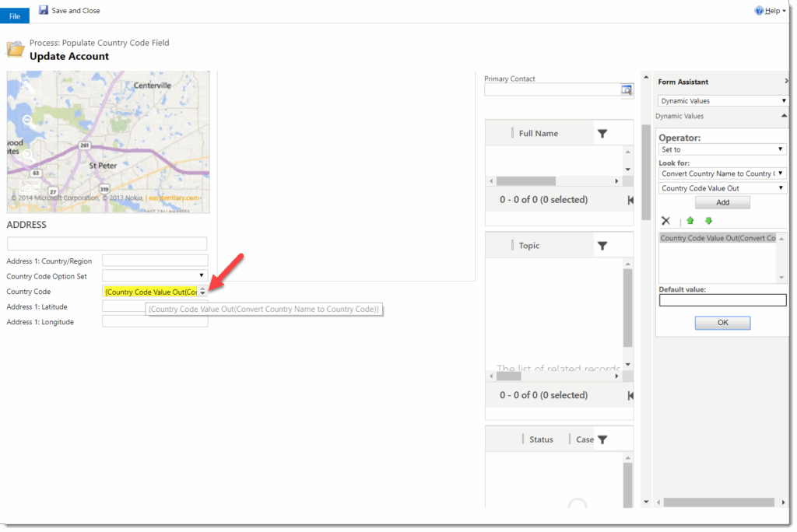This screenshot has width=797, height=532.
Task: Jump to first record in Full Name list
Action: (x=630, y=199)
